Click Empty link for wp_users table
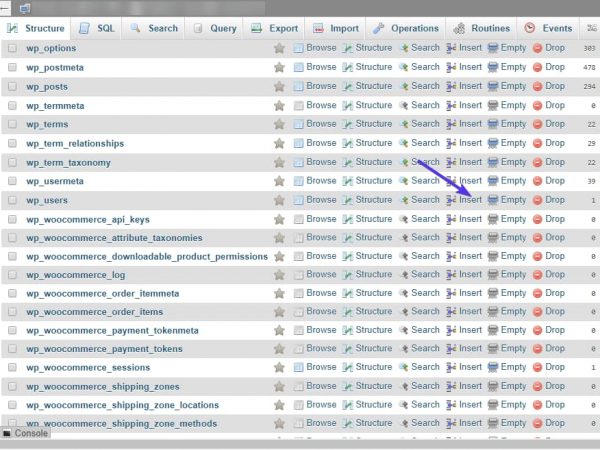600x450 pixels. (x=513, y=200)
